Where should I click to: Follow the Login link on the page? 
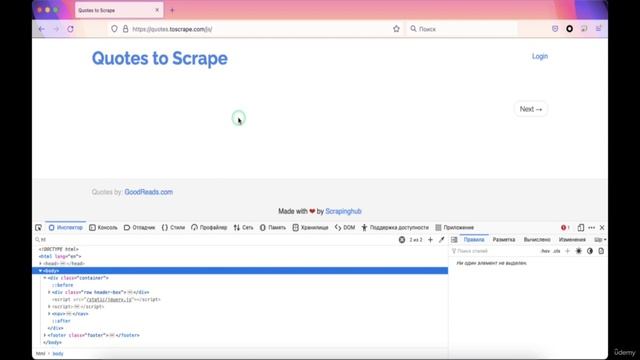point(540,56)
